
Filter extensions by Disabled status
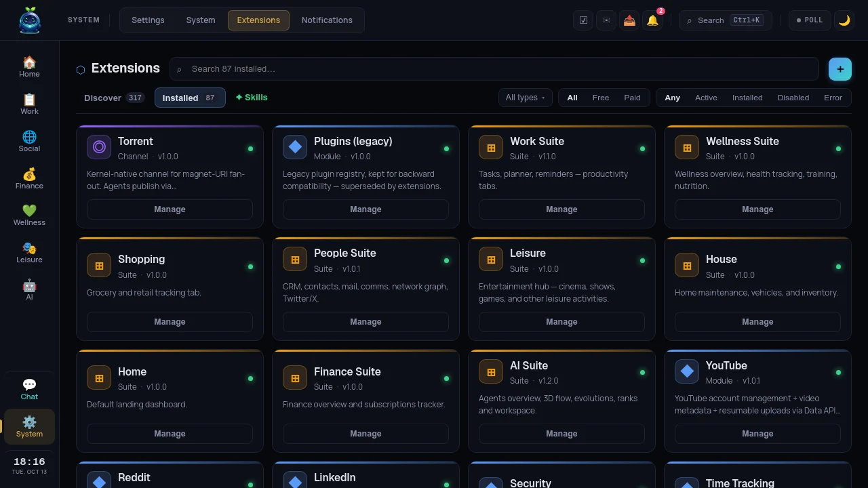(x=793, y=98)
